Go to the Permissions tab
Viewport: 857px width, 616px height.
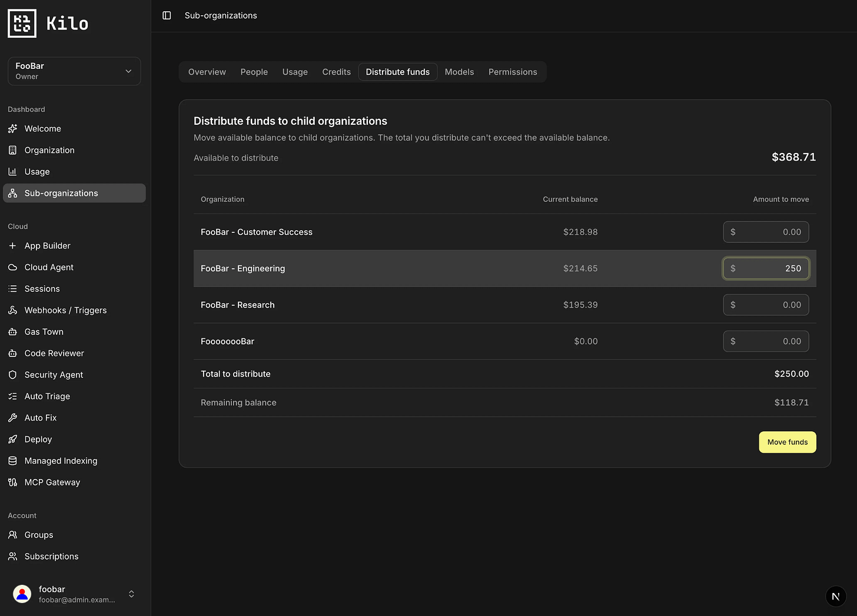(513, 72)
